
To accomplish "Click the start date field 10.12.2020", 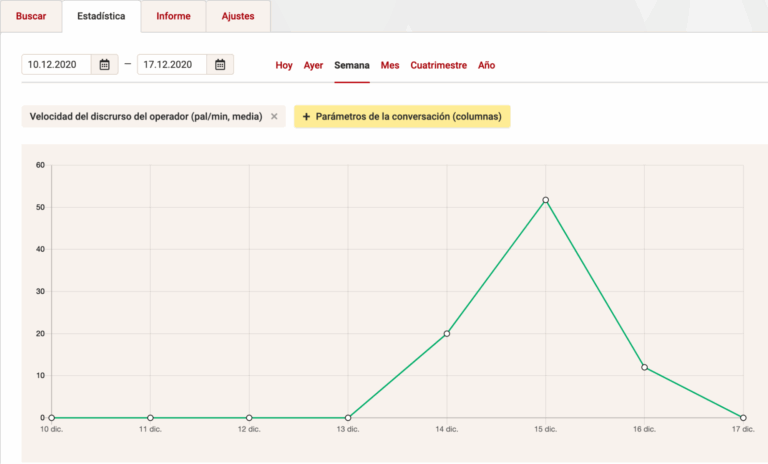I will pyautogui.click(x=57, y=65).
